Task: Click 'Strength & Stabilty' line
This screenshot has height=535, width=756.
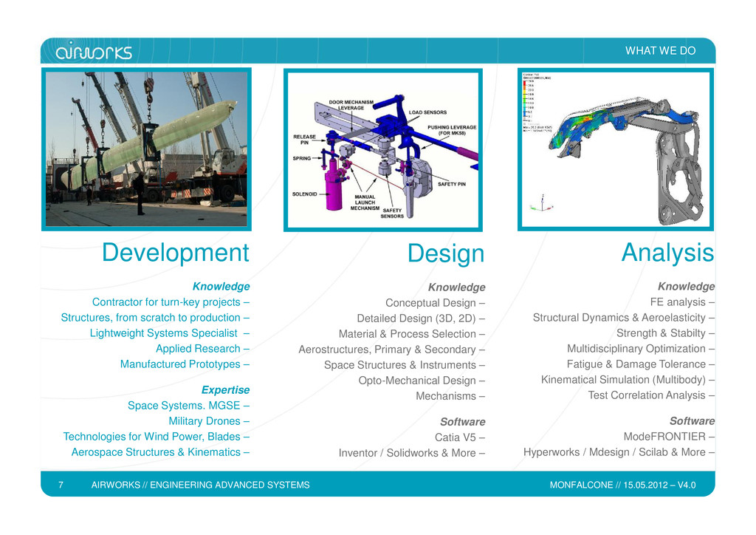Action: tap(665, 333)
